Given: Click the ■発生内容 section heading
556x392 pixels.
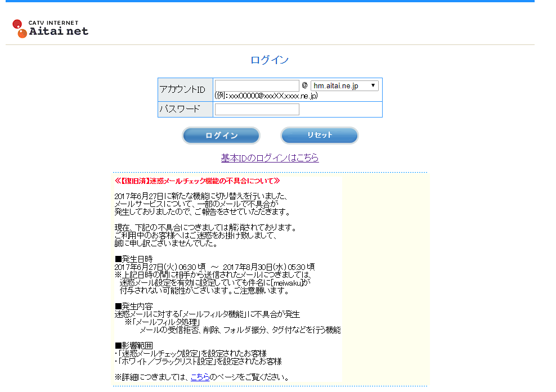Looking at the screenshot, I should click(x=134, y=306).
